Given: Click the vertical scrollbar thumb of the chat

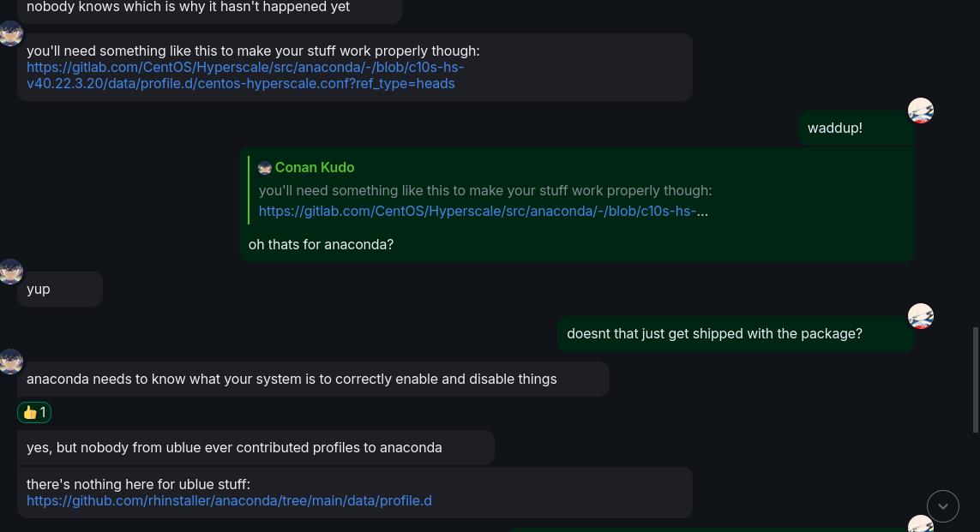Looking at the screenshot, I should pos(975,380).
